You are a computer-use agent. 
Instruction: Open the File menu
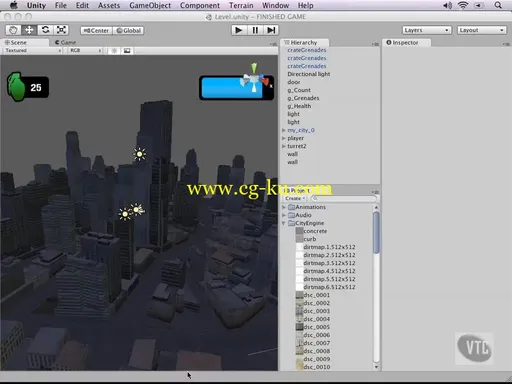60,5
